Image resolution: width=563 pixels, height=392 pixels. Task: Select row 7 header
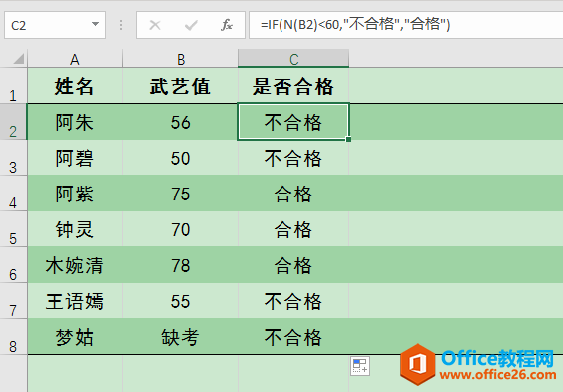point(13,301)
